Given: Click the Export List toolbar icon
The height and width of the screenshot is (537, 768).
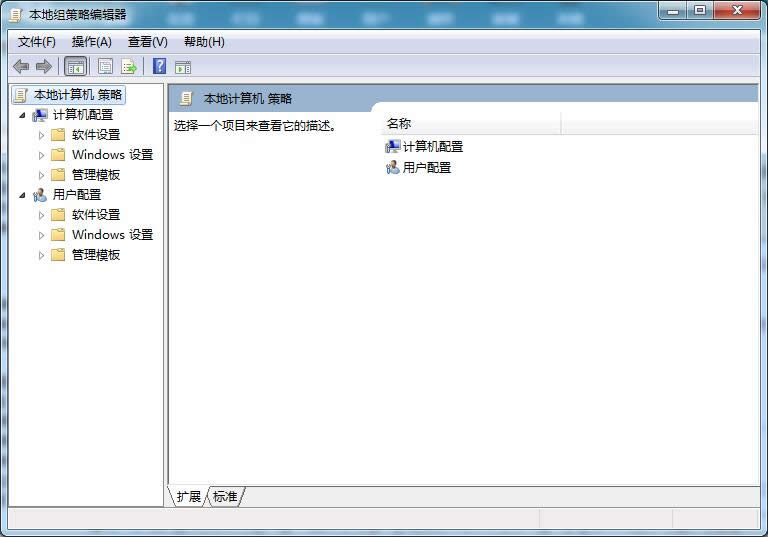Looking at the screenshot, I should tap(129, 66).
